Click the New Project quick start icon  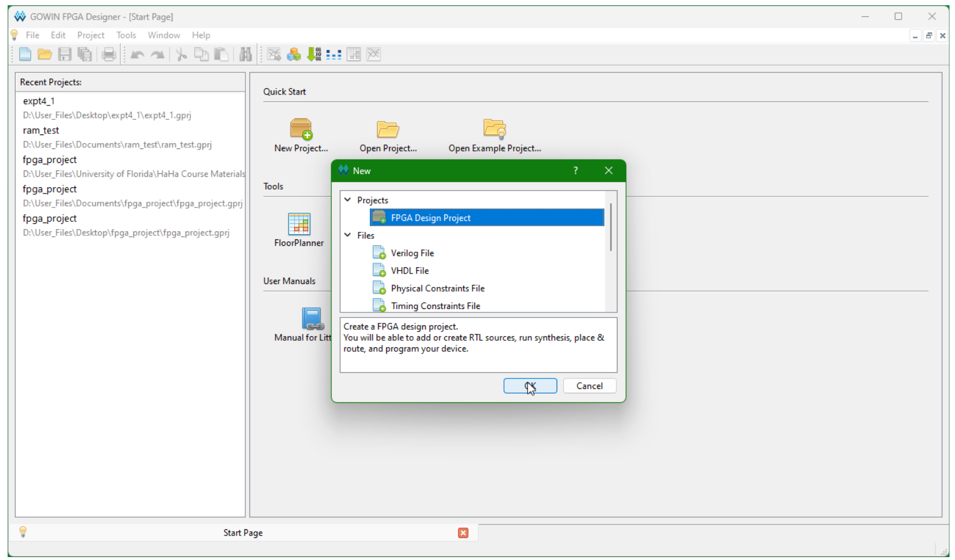[301, 129]
